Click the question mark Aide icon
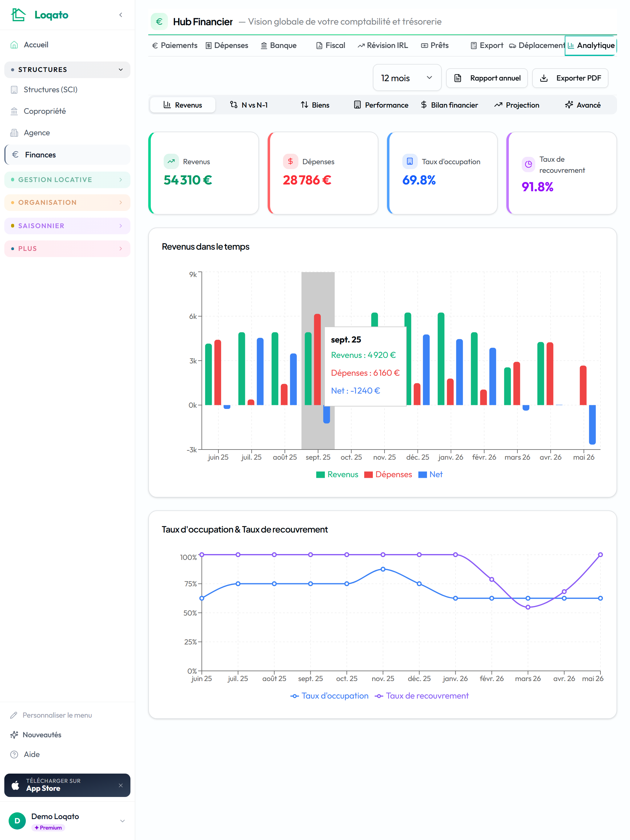630x840 pixels. tap(14, 755)
